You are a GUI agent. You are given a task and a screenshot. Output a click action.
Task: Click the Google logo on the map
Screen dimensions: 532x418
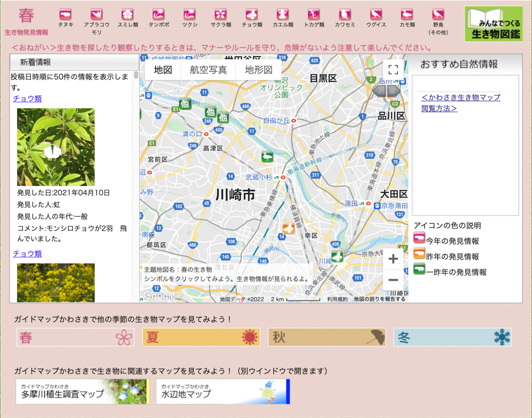[x=159, y=296]
